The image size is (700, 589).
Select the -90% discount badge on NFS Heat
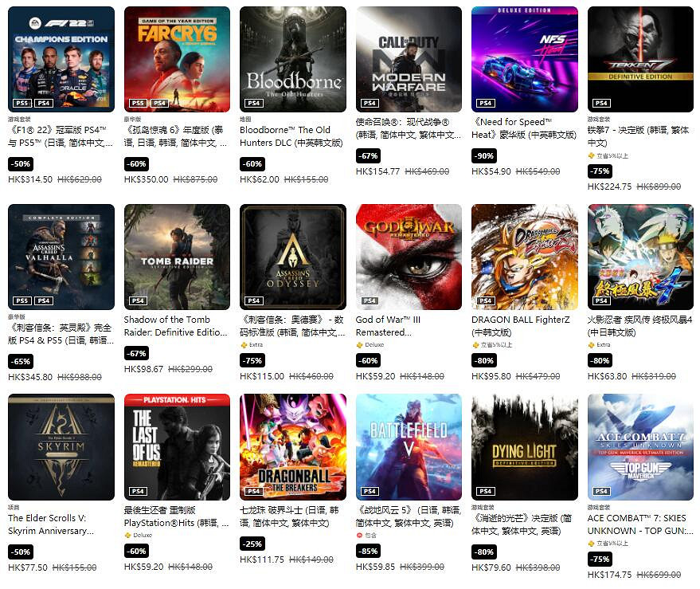click(x=484, y=156)
